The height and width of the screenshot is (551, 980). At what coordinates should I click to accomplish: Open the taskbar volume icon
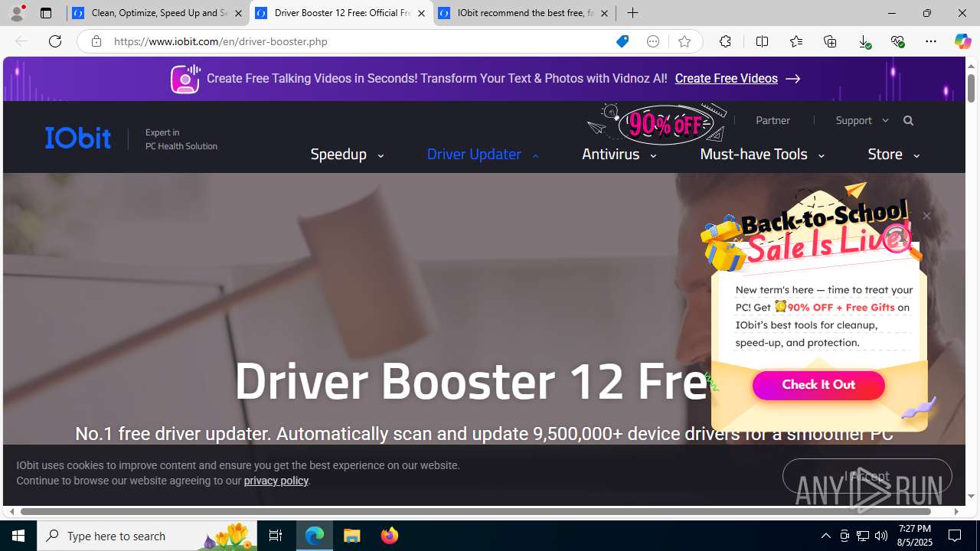881,536
